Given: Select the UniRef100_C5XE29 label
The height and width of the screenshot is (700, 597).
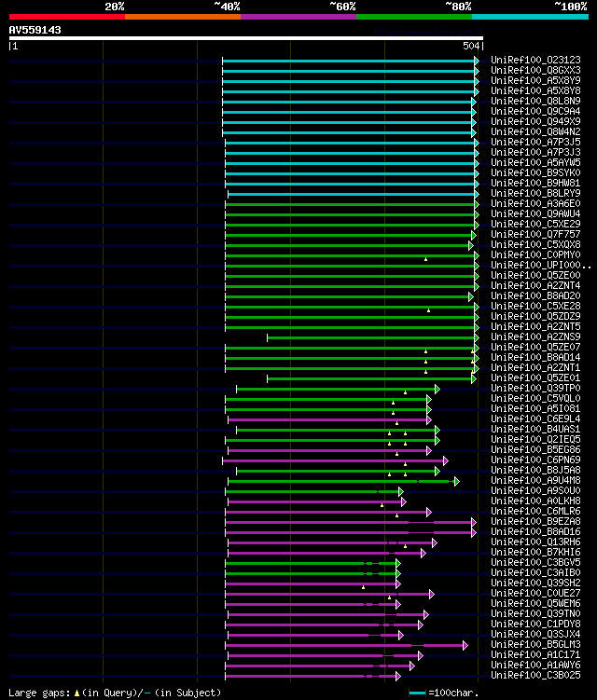Looking at the screenshot, I should pos(535,225).
